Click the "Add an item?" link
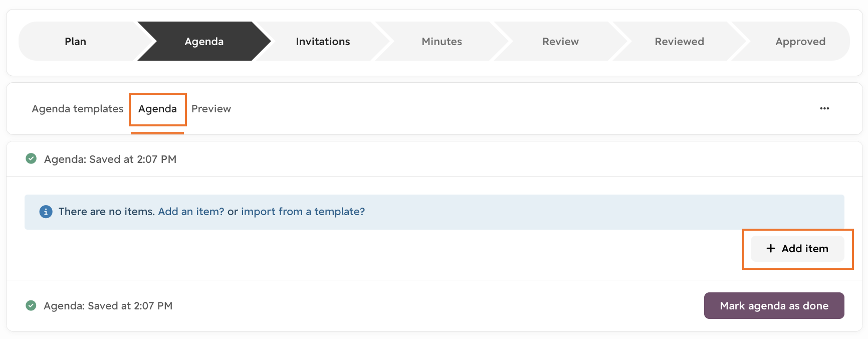The image size is (868, 339). click(x=191, y=212)
